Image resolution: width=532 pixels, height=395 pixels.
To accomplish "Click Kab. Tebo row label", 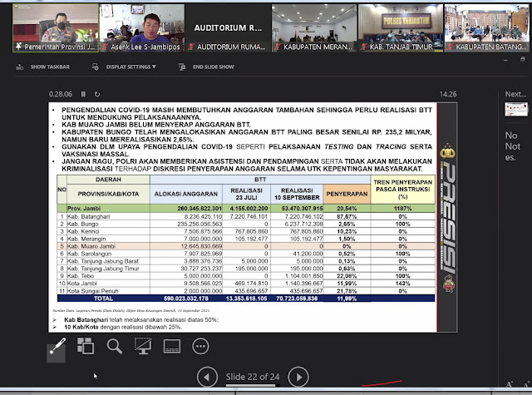I will [81, 276].
